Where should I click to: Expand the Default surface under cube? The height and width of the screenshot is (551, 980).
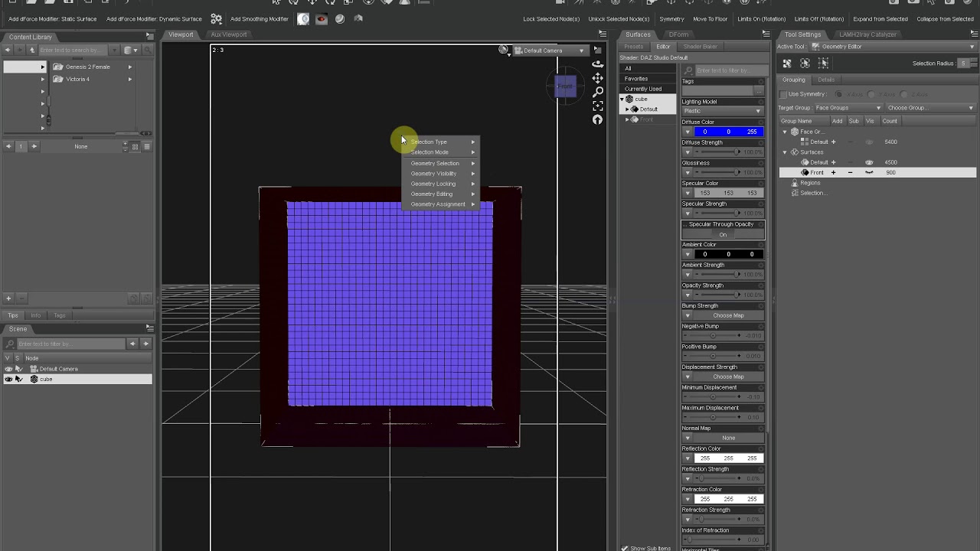click(627, 109)
